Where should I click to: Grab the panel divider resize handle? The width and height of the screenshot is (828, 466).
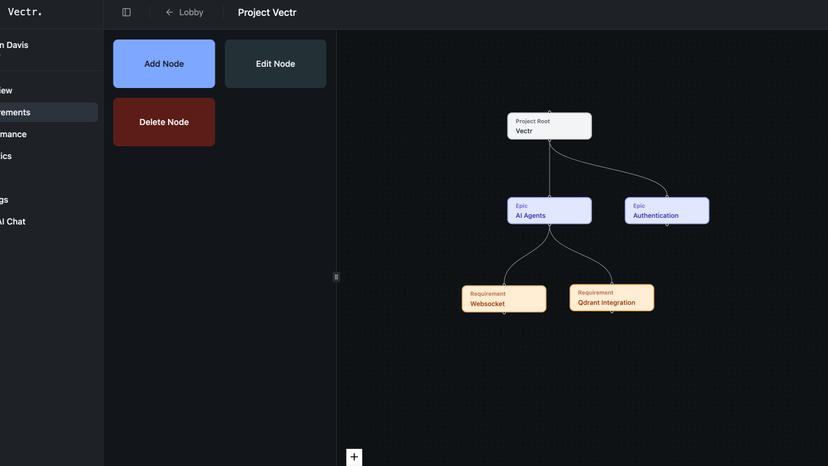pos(336,277)
